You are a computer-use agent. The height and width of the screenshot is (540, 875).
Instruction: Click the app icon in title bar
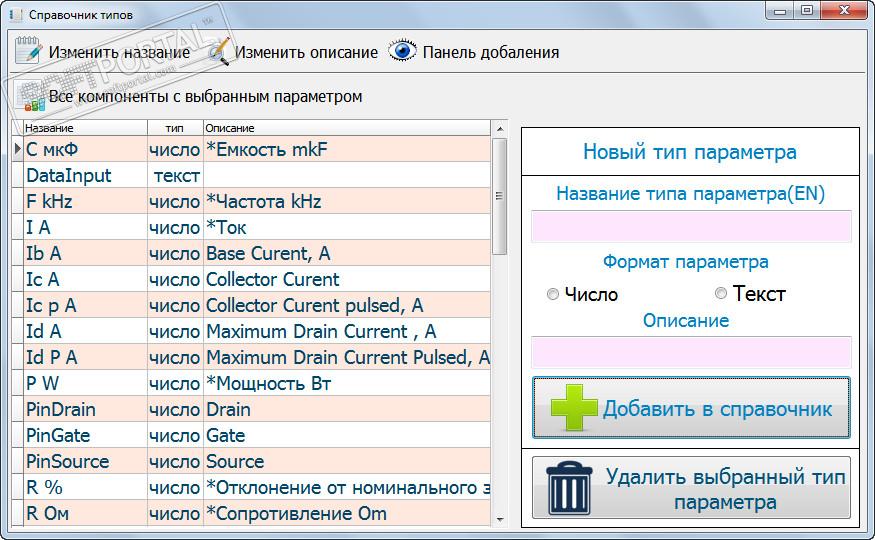coord(16,14)
